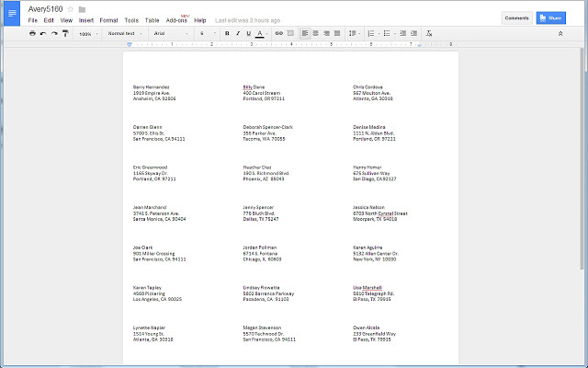This screenshot has height=368, width=588.
Task: Open the Arial font dropdown
Action: pos(171,33)
